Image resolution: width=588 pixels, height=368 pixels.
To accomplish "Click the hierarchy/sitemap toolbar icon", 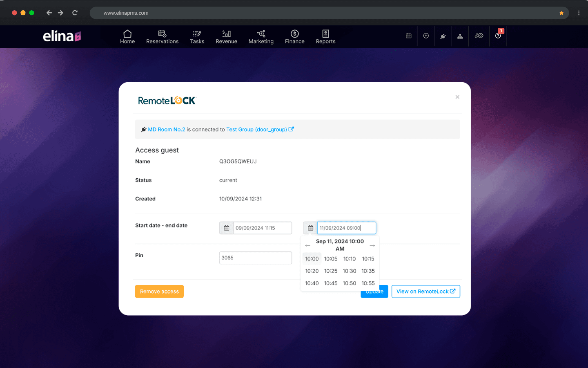I will click(460, 36).
